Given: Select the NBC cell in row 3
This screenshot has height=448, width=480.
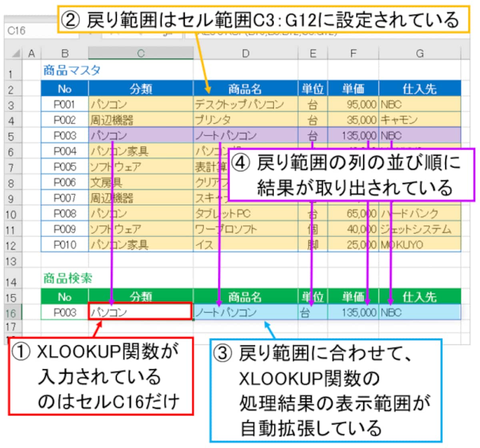Looking at the screenshot, I should (x=420, y=104).
